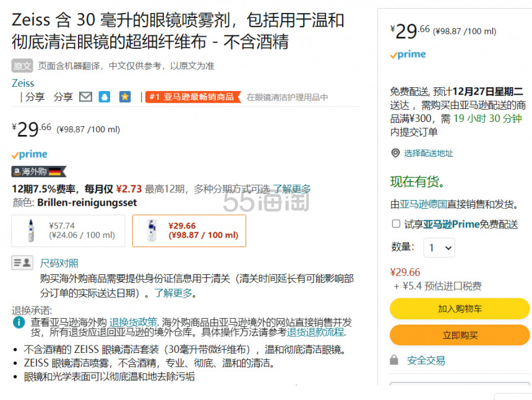The image size is (532, 400).
Task: Click the 立即购买 buy now button
Action: point(459,335)
